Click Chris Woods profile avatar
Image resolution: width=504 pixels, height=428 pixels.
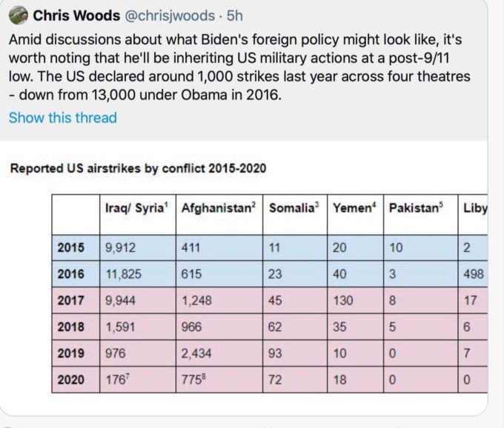tap(18, 15)
